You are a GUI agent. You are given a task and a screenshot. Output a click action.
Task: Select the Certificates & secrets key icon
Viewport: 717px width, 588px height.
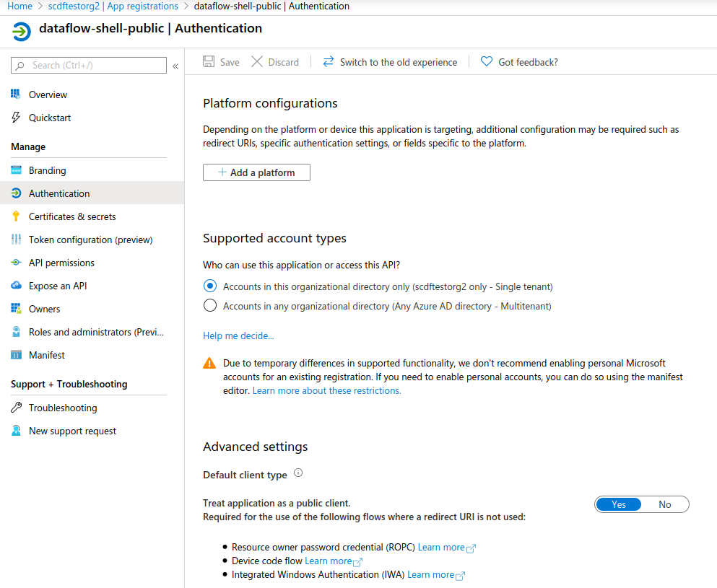(x=16, y=216)
